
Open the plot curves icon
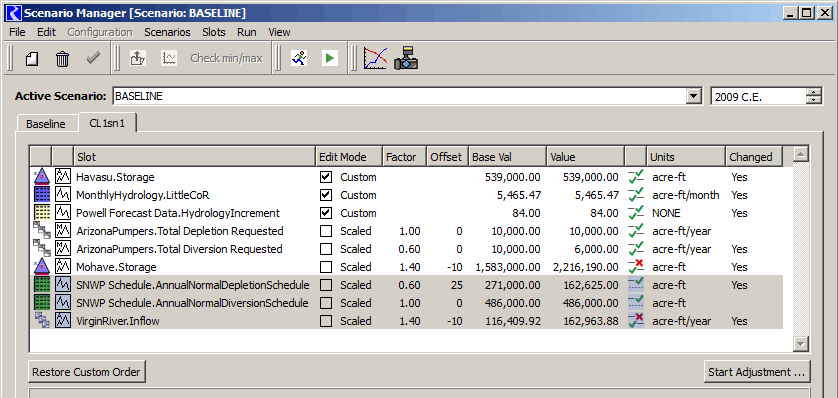375,58
